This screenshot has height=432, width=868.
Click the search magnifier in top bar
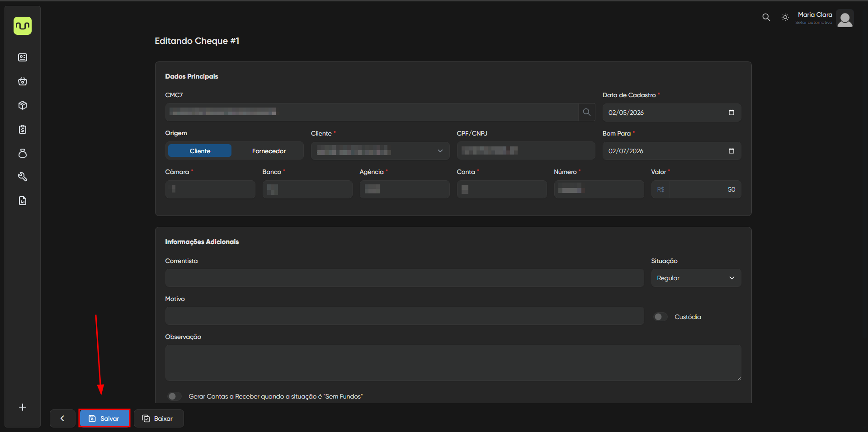pyautogui.click(x=766, y=17)
